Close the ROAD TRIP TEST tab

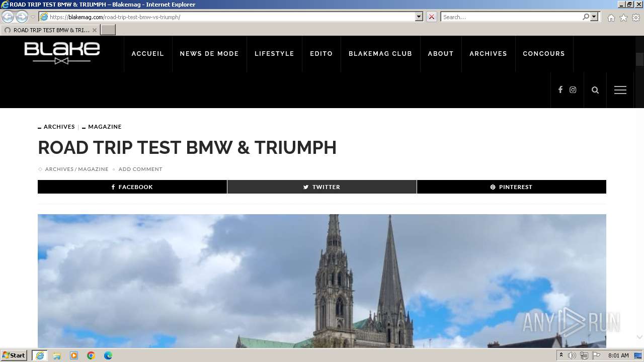tap(94, 30)
